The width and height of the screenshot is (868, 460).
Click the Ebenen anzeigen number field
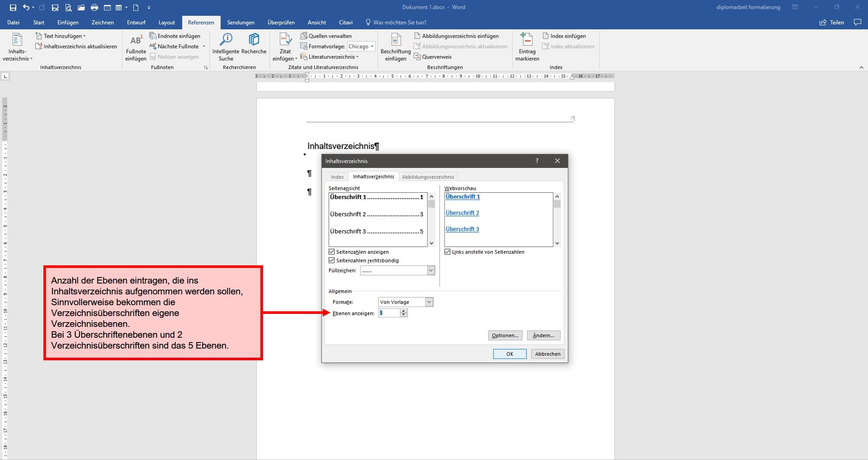(389, 313)
